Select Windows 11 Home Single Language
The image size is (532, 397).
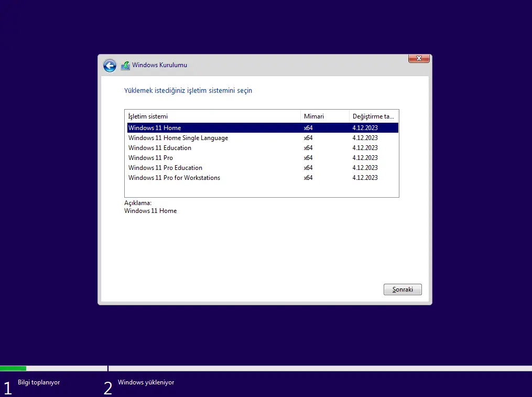point(263,138)
